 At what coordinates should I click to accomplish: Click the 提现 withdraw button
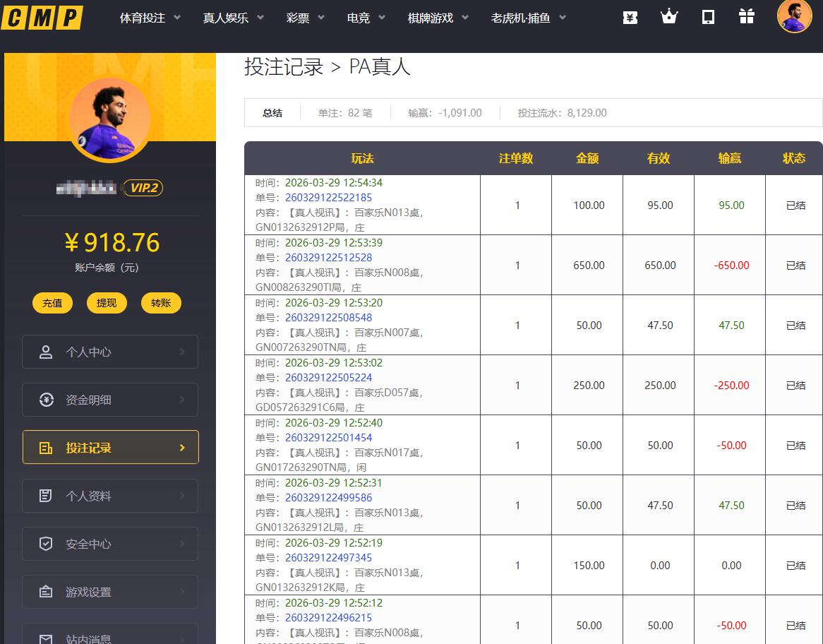tap(107, 303)
